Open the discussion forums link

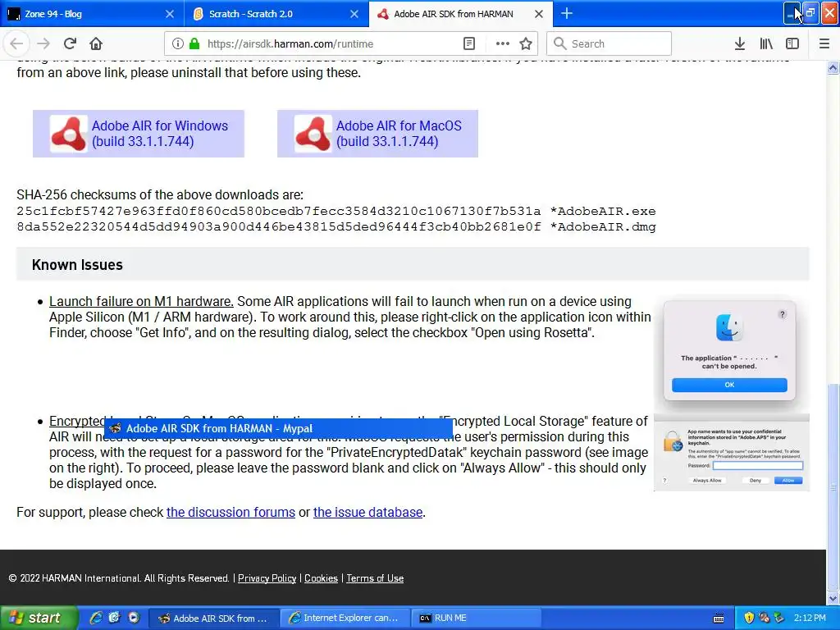pyautogui.click(x=231, y=512)
